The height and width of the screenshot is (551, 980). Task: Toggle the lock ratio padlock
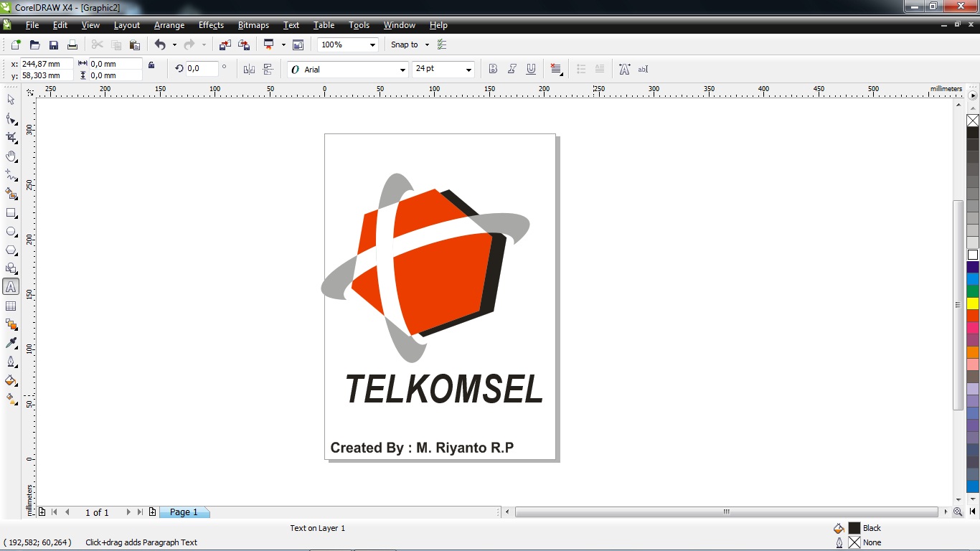point(151,65)
